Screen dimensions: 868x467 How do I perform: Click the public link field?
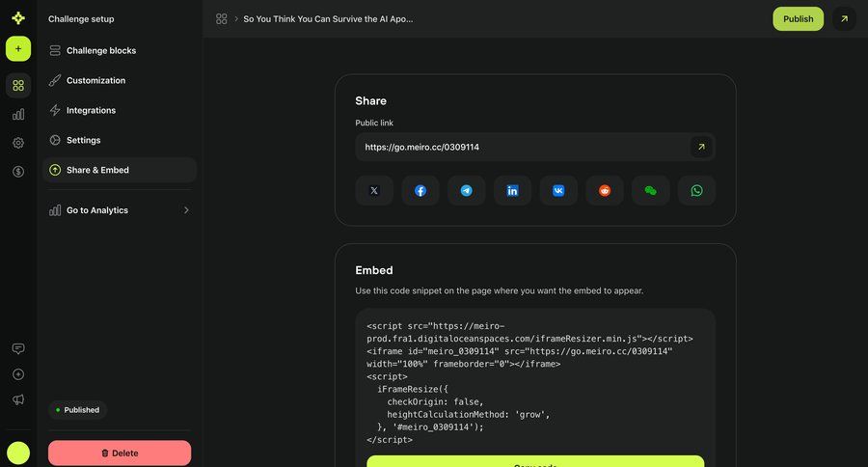coord(535,147)
